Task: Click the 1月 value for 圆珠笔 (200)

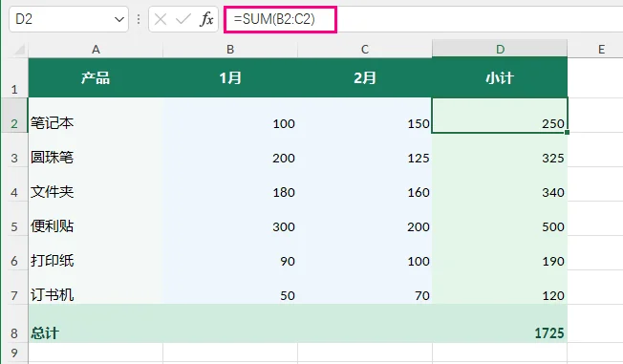Action: [x=230, y=150]
